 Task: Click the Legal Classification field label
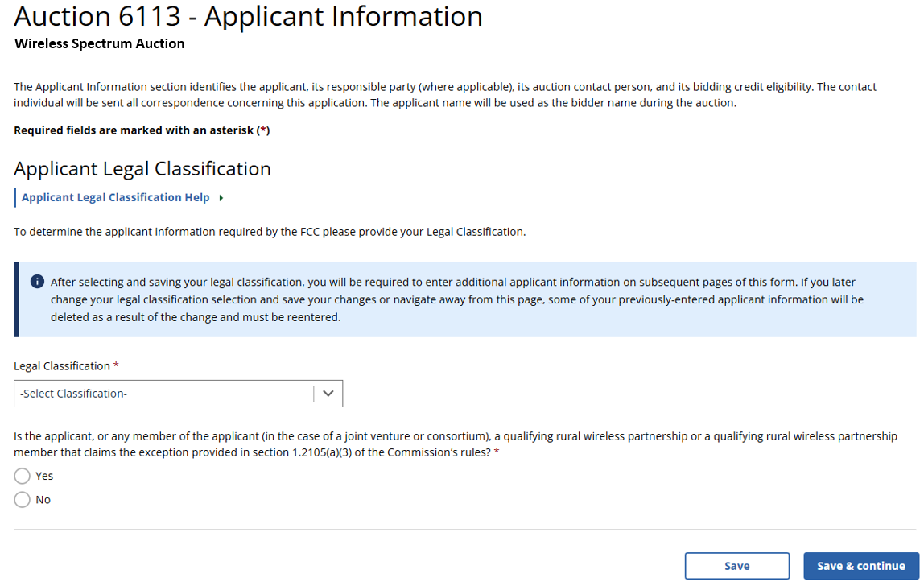coord(62,366)
